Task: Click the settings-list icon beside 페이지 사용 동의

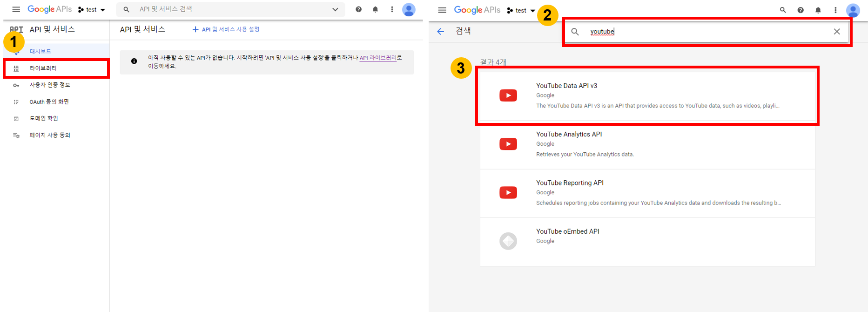Action: point(16,136)
